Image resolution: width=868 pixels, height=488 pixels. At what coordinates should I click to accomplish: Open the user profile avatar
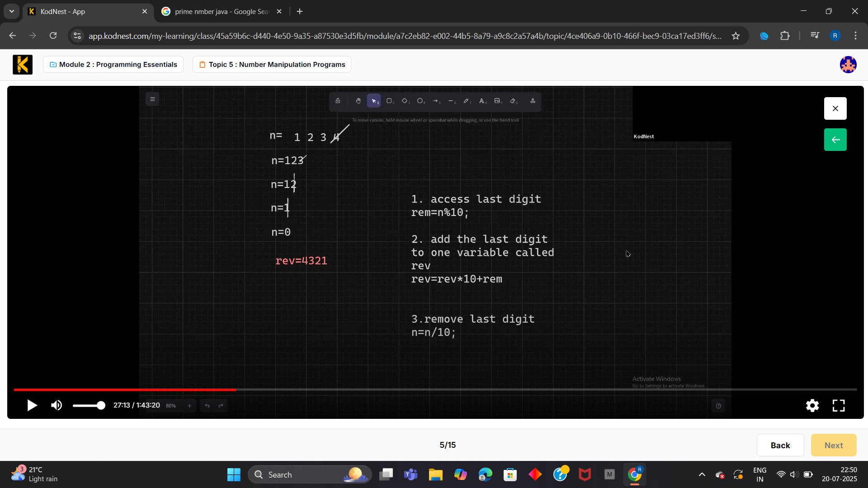click(x=848, y=65)
